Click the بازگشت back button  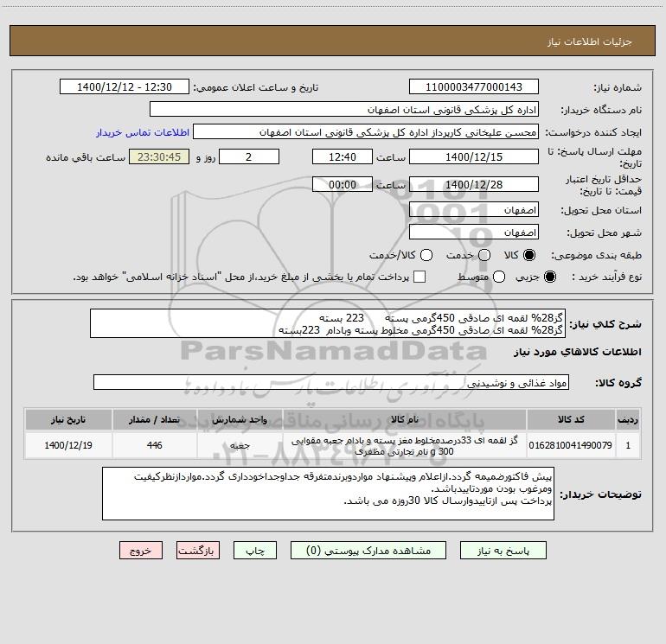(198, 551)
